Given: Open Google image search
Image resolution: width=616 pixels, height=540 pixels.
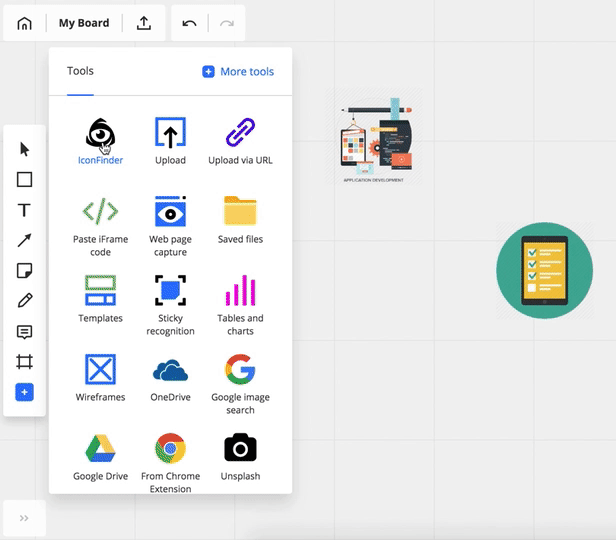Looking at the screenshot, I should coord(240,371).
